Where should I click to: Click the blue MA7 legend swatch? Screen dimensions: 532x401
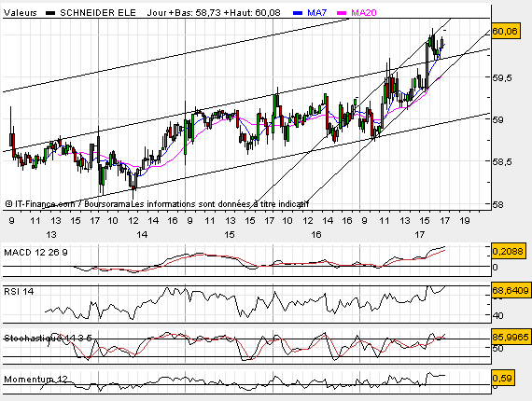coord(298,13)
